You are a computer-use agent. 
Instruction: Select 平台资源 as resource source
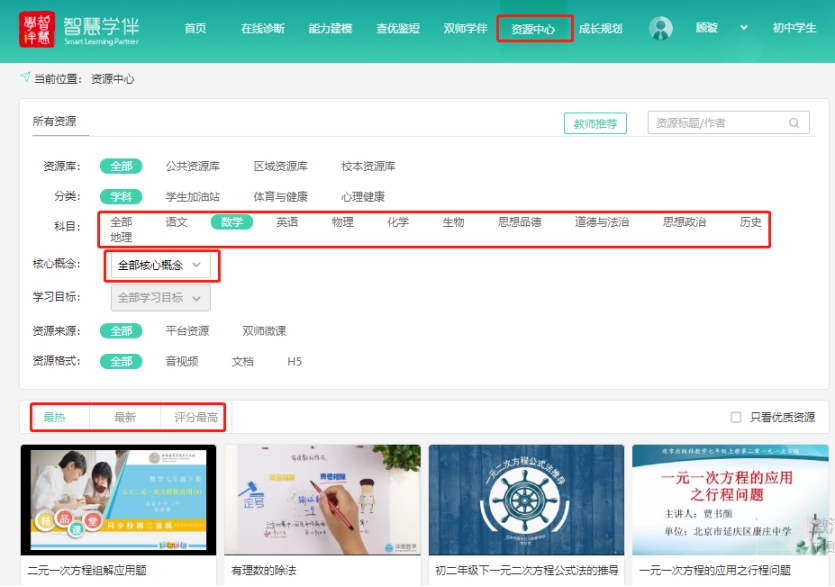tap(187, 331)
